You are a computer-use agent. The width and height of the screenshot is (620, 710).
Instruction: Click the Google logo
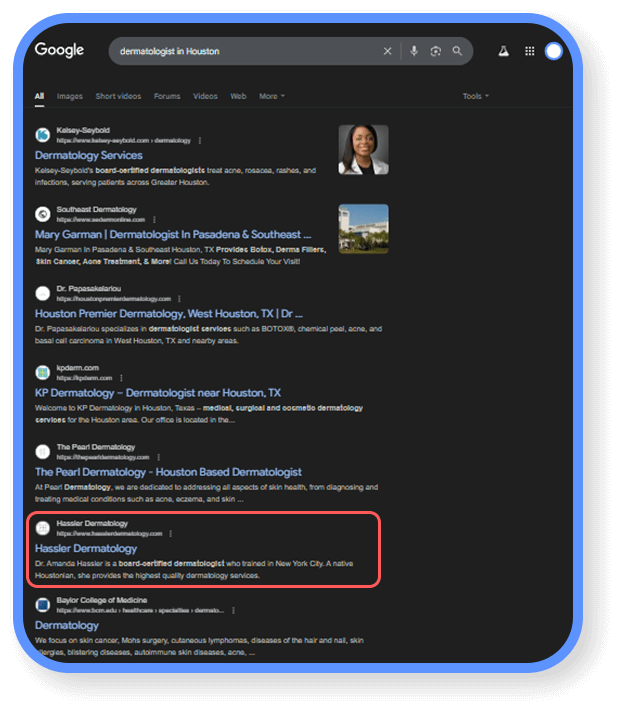click(x=60, y=50)
